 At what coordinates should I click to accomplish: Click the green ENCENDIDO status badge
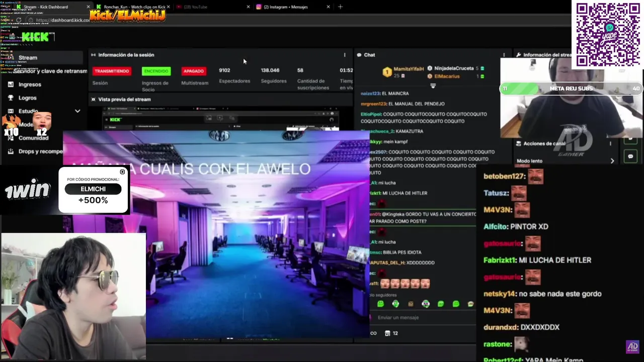click(156, 71)
